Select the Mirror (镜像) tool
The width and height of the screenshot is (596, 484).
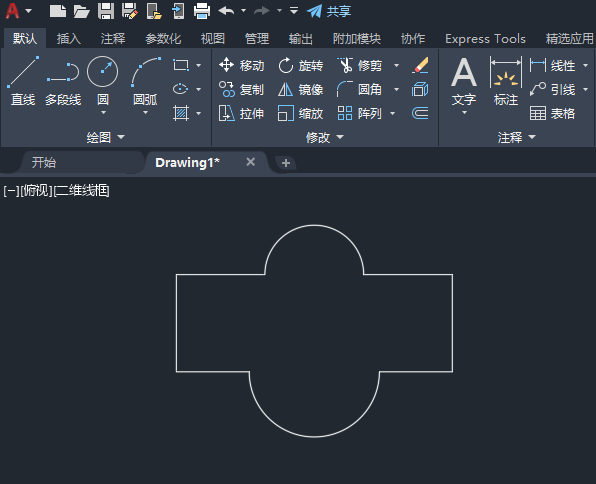[301, 89]
